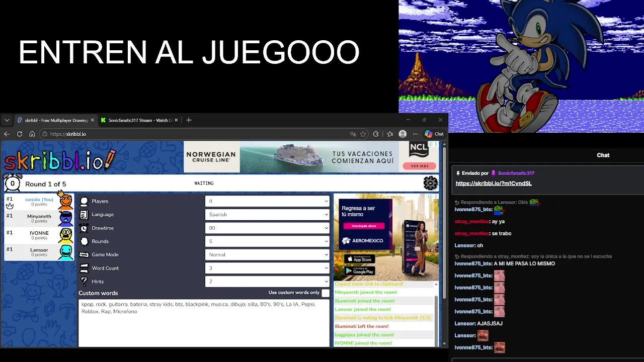Close the Sonicfanatic317 Stream tab
The image size is (644, 362).
[176, 120]
